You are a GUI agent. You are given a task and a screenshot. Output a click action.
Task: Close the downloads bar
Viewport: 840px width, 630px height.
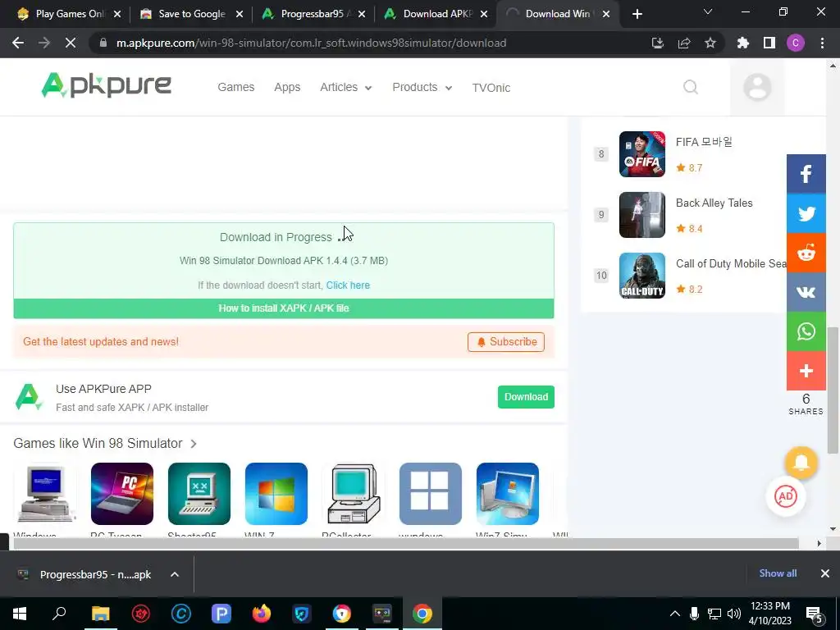coord(825,573)
